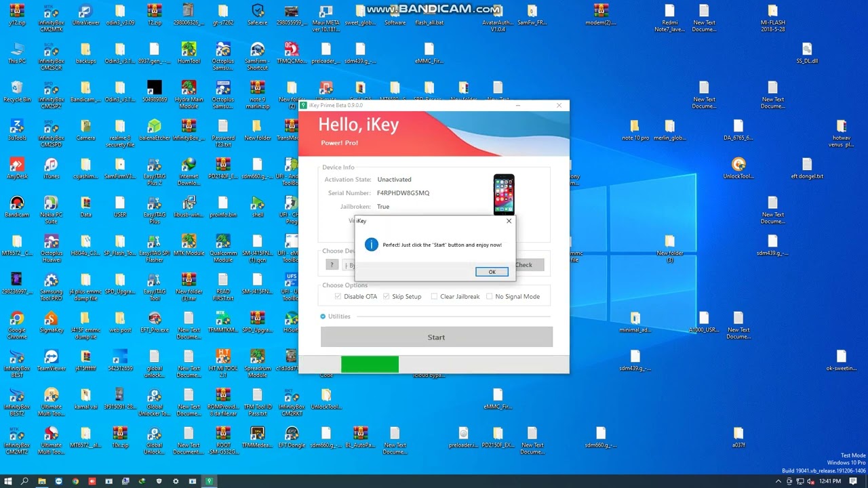Open the AnyDesk desktop shortcut

tap(17, 168)
